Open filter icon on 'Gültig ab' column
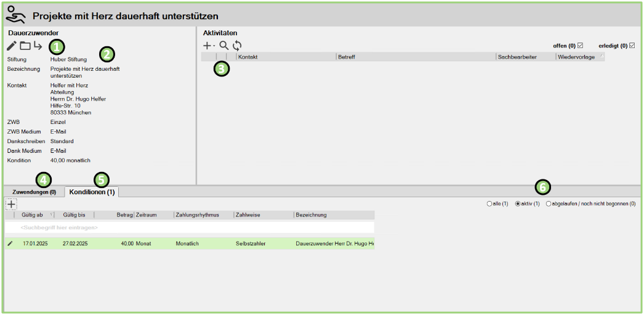 pos(52,215)
